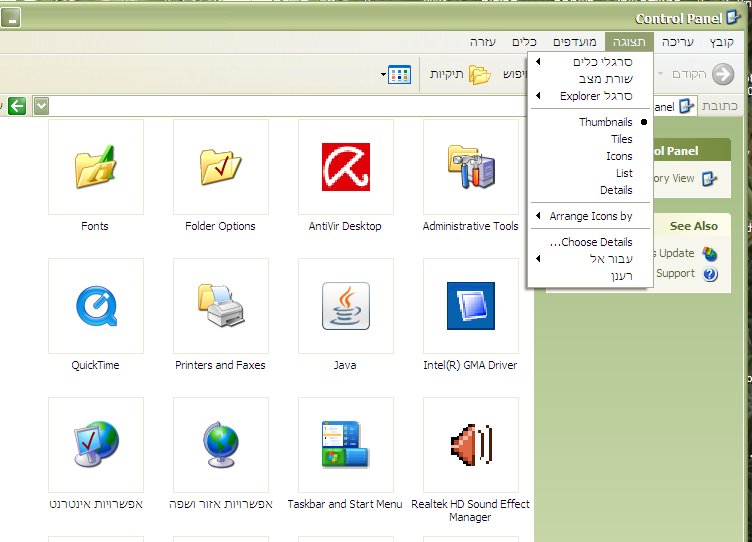Toggle שורת מצב status bar option
752x542 pixels.
point(590,79)
